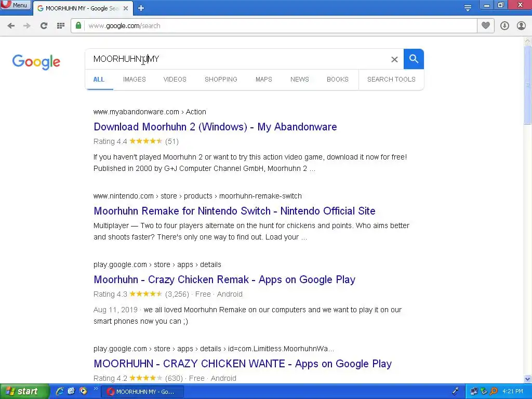Click the vertical scrollbar thumb
The width and height of the screenshot is (532, 399).
[528, 85]
